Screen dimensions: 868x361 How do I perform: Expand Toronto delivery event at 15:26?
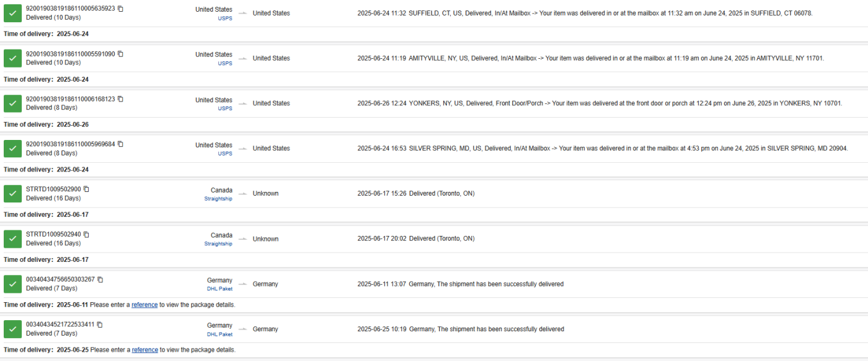(x=415, y=194)
